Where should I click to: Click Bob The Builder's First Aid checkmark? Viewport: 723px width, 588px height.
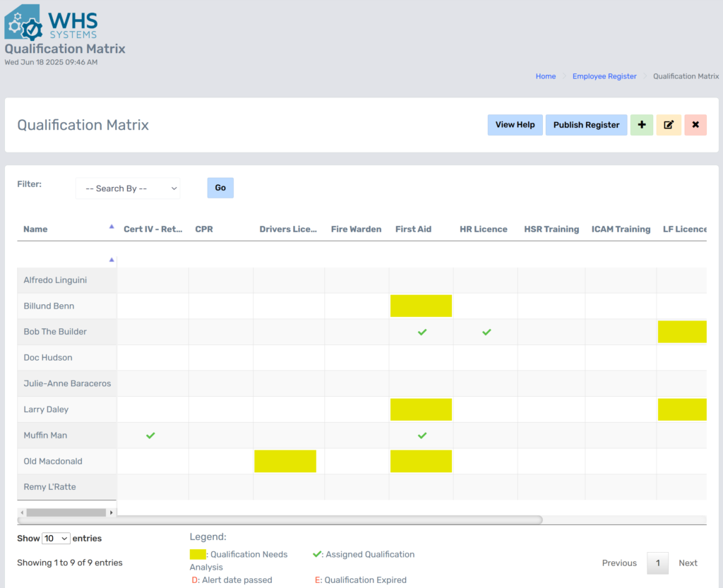tap(422, 332)
